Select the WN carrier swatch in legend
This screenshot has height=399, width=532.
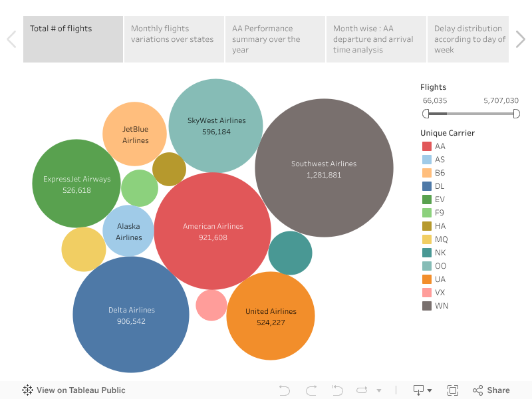(x=427, y=306)
